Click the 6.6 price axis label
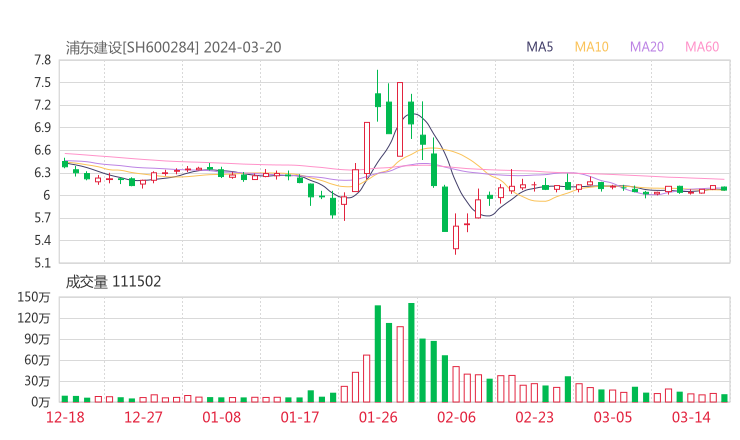740x440 pixels. 42,150
